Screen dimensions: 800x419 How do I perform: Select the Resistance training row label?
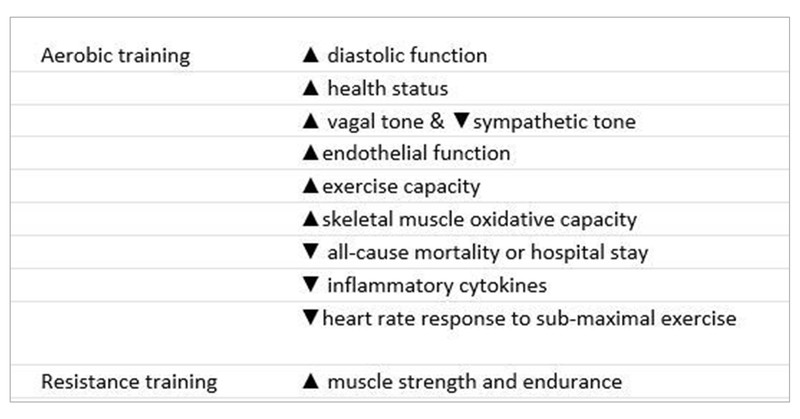click(129, 382)
